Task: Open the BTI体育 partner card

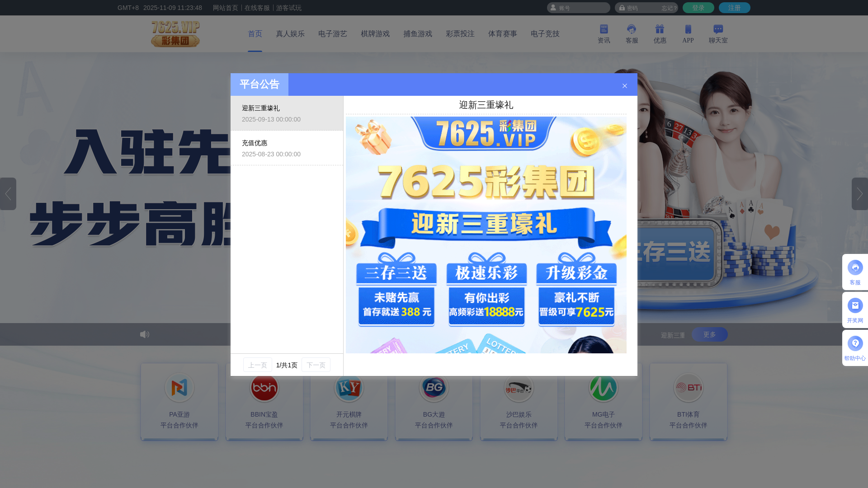Action: point(689,402)
